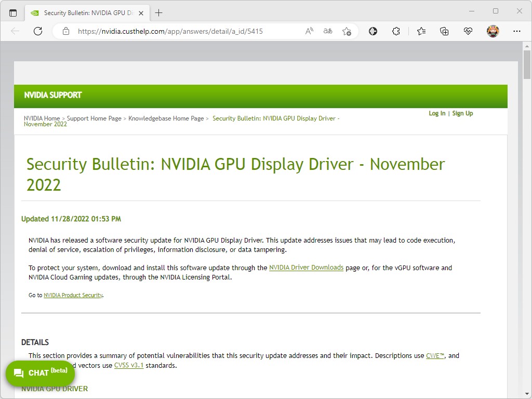Click the scrollbar up arrow

(527, 46)
